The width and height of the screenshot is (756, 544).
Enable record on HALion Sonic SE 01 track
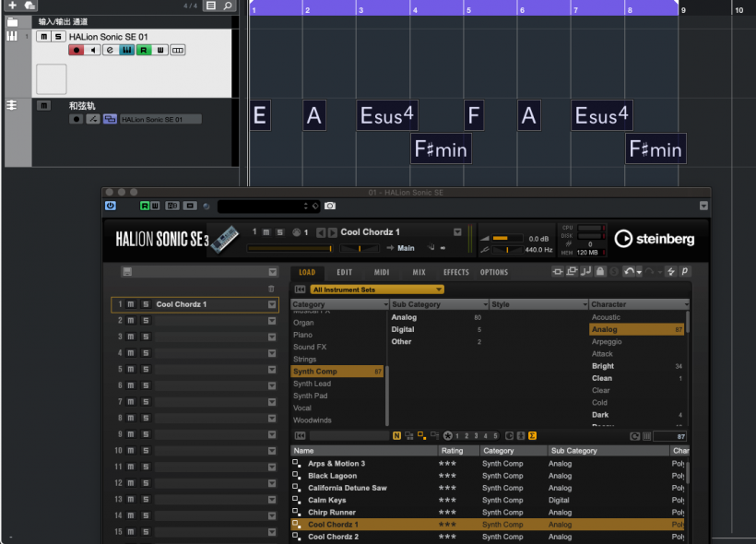77,50
